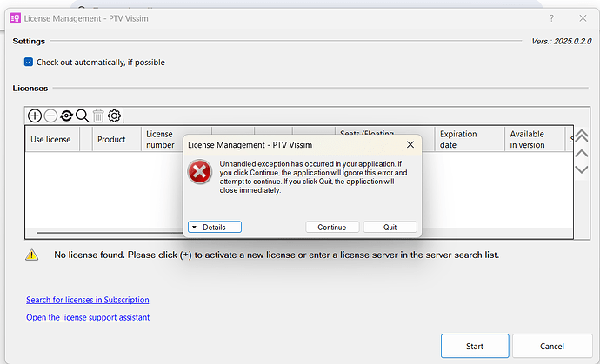Viewport: 600px width, 364px height.
Task: Click the yellow warning triangle icon
Action: [32, 255]
